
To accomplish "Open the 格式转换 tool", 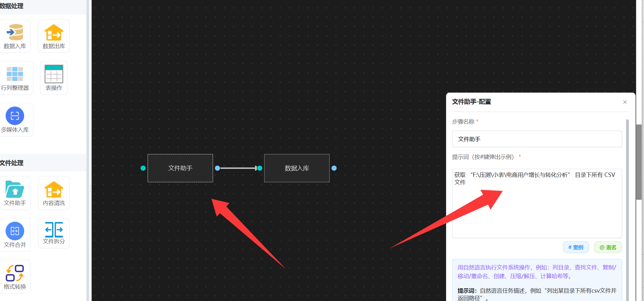I will 15,273.
